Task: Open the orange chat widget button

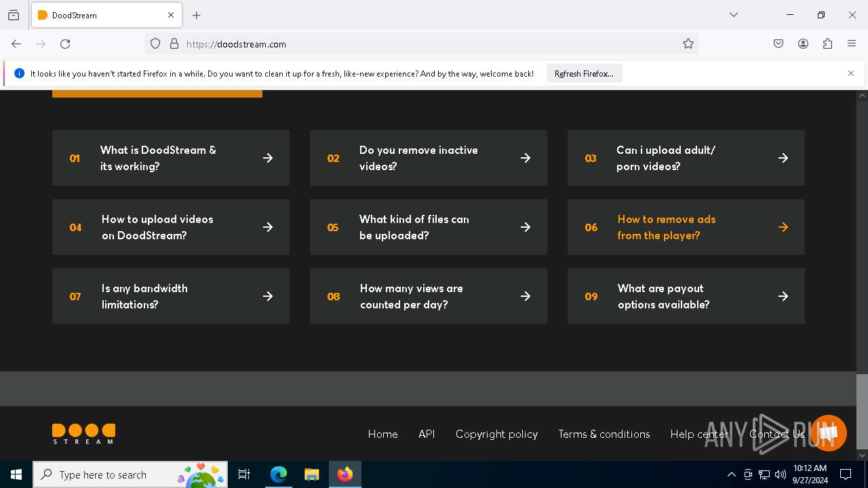Action: (828, 433)
